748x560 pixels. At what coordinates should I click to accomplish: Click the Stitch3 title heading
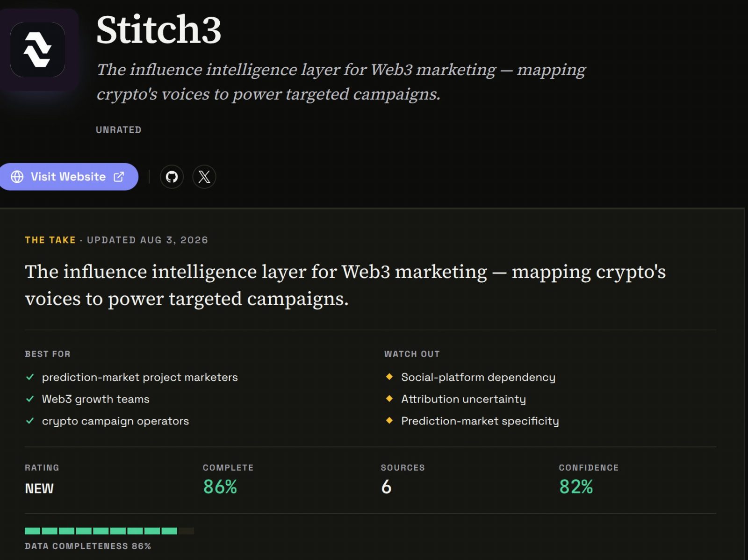coord(158,29)
